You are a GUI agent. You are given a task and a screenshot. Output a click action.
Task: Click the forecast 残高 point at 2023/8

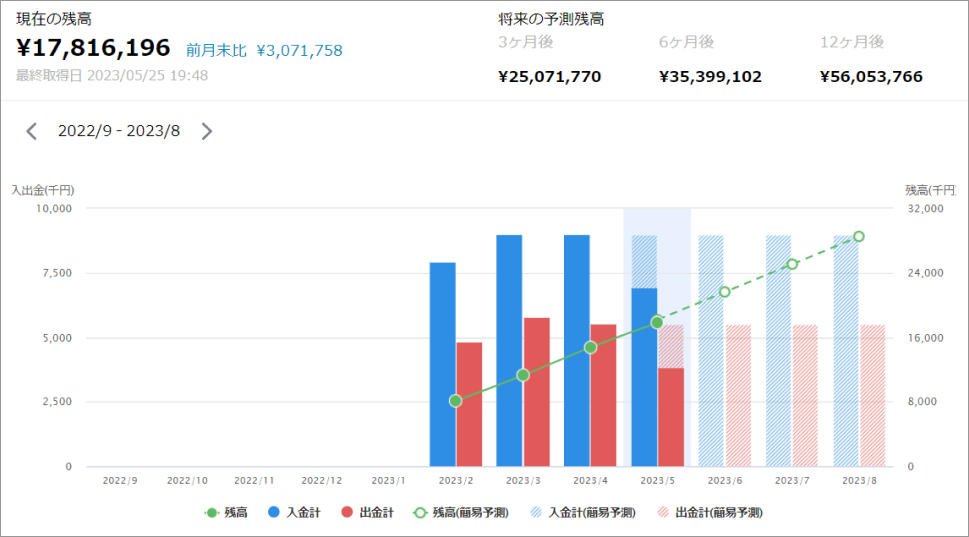tap(859, 237)
